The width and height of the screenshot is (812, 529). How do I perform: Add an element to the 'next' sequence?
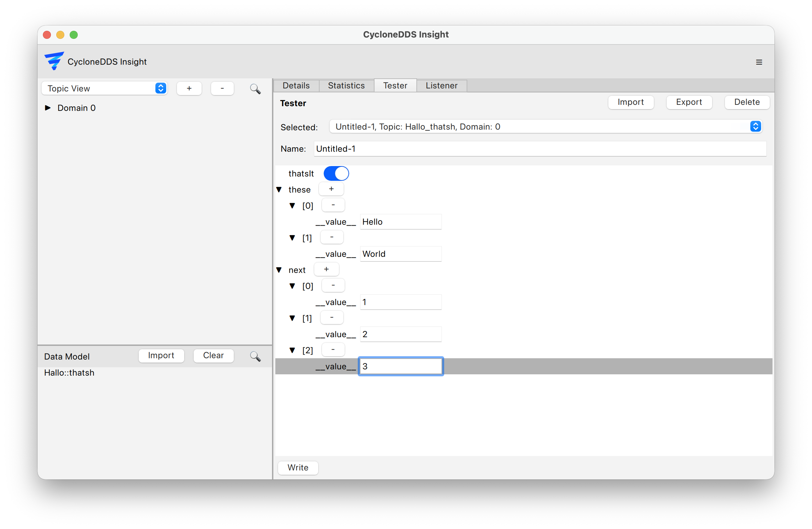pyautogui.click(x=326, y=270)
